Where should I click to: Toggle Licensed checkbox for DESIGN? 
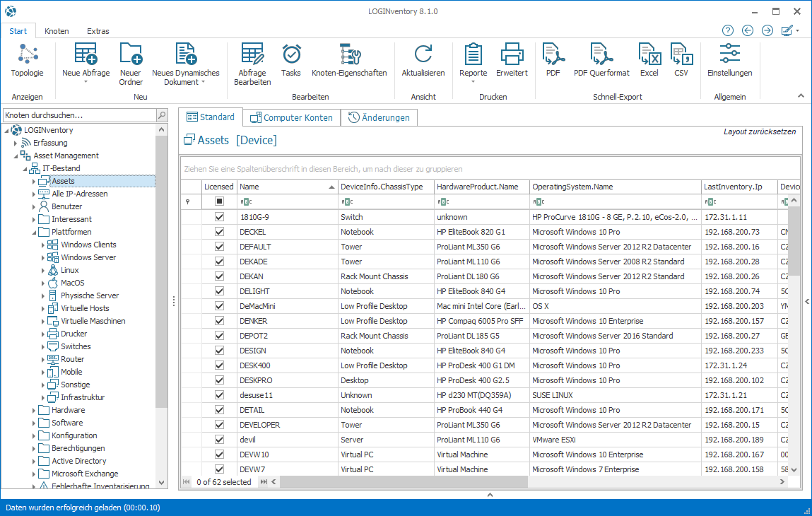(x=220, y=351)
